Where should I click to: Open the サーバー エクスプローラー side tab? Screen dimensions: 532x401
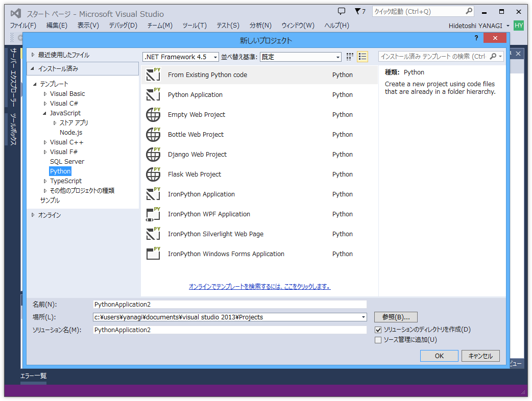13,77
